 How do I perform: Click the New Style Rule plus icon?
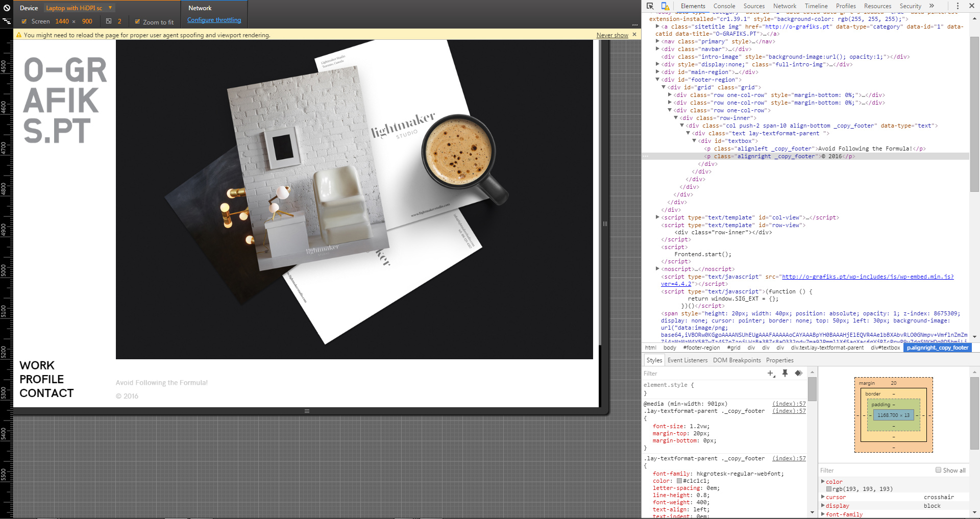(x=771, y=374)
